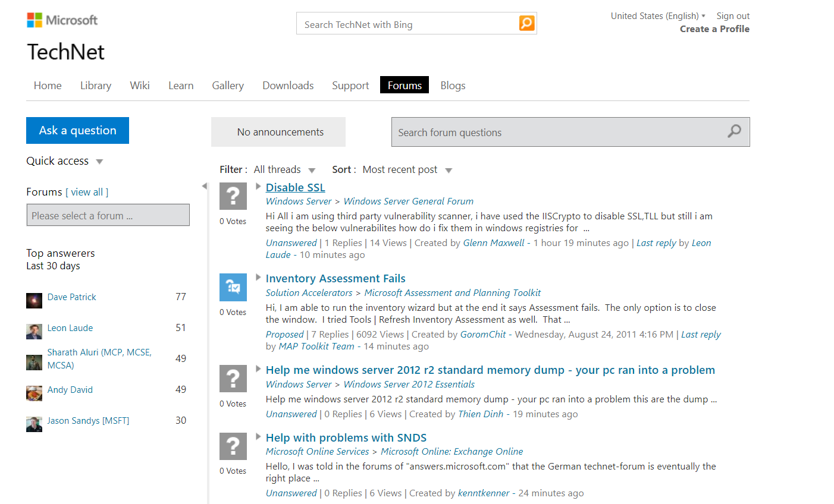This screenshot has height=504, width=834.
Task: Click Sign out
Action: tap(733, 16)
